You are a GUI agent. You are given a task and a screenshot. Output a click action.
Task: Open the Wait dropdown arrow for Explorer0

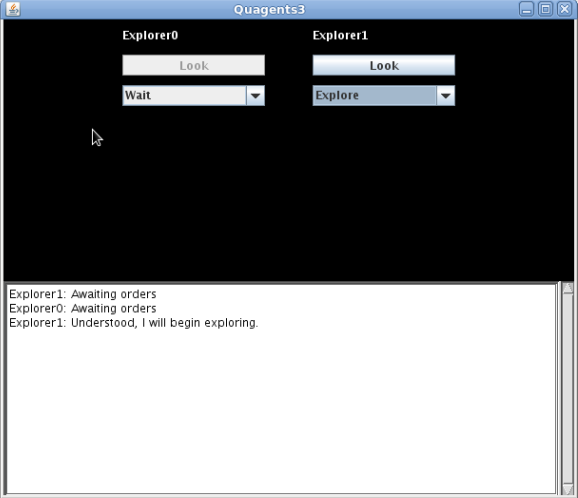[x=255, y=95]
